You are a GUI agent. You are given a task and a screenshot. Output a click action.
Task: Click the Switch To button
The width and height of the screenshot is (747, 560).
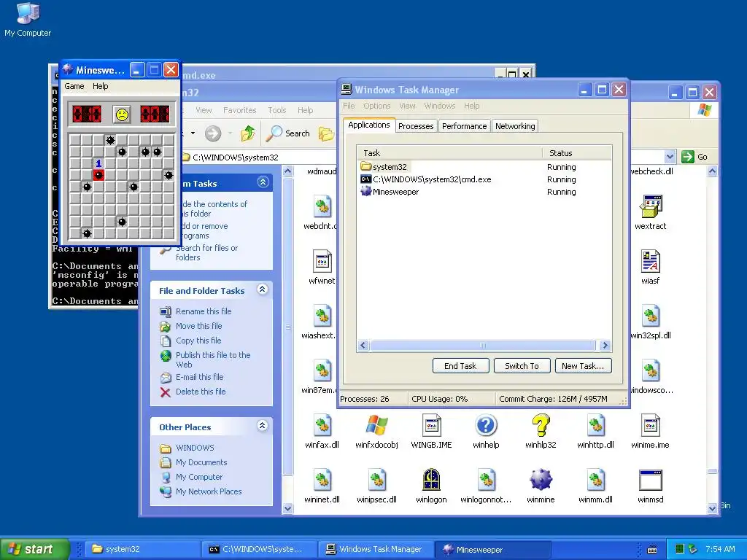(522, 366)
